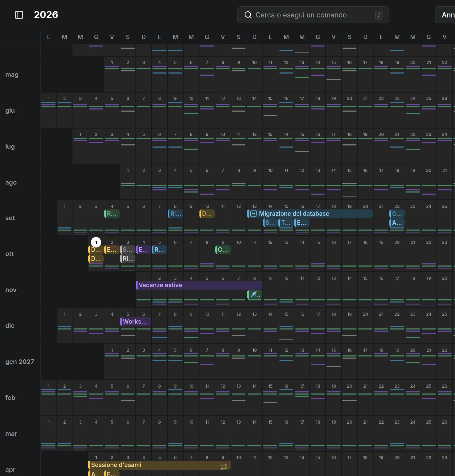
Task: Select the apr month label
Action: coord(10,470)
